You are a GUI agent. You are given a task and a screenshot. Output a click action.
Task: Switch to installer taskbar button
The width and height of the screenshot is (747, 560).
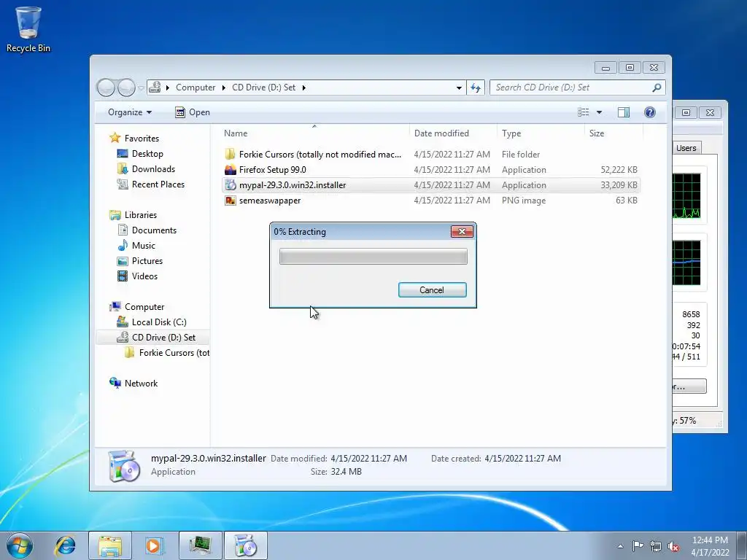[x=245, y=545]
